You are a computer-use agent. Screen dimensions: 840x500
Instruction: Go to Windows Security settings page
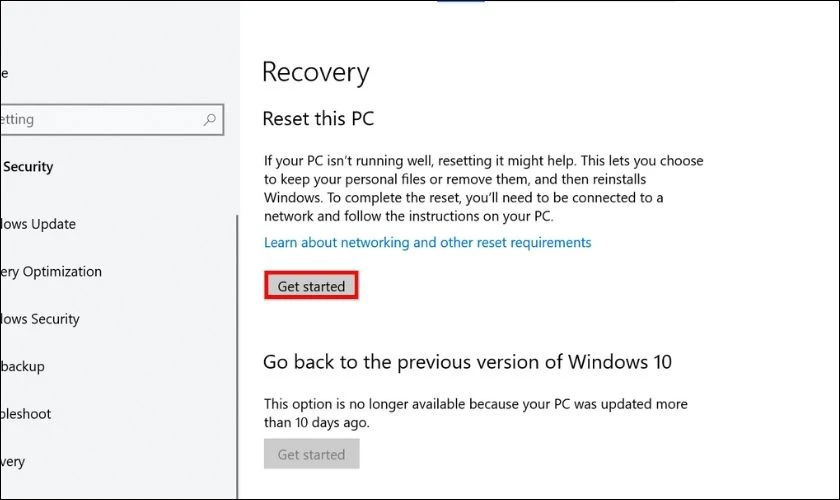pos(40,319)
